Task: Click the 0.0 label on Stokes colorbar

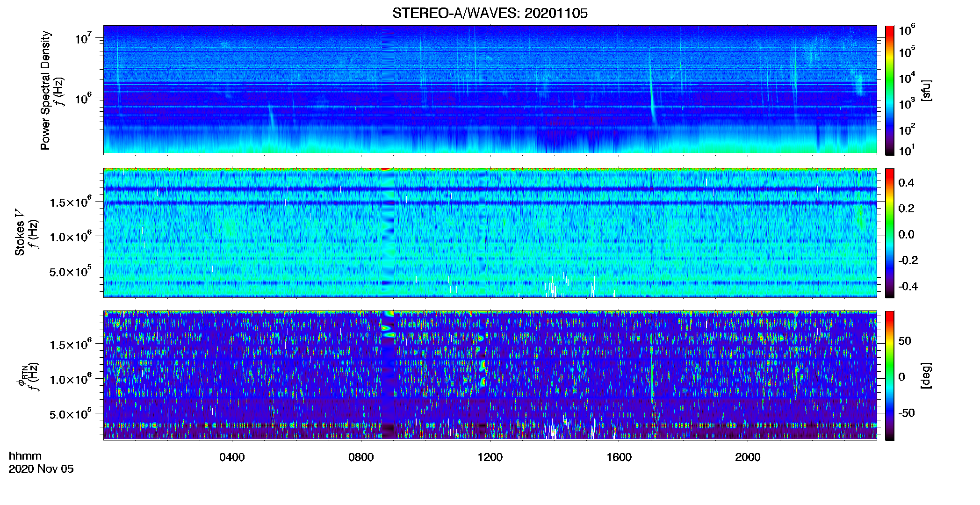Action: (x=906, y=234)
